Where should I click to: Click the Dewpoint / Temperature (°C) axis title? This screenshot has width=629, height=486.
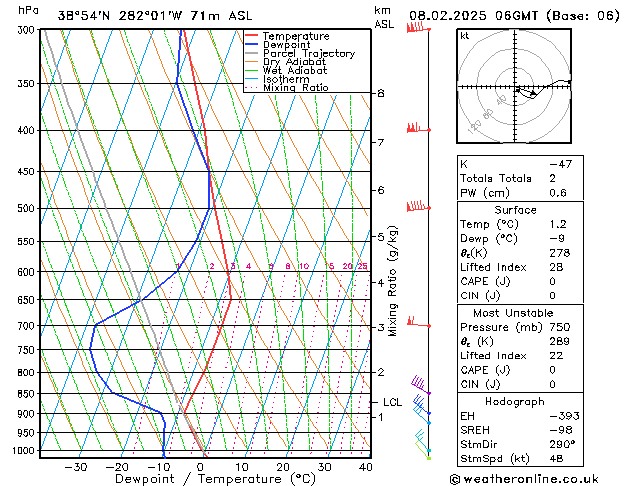(x=215, y=479)
